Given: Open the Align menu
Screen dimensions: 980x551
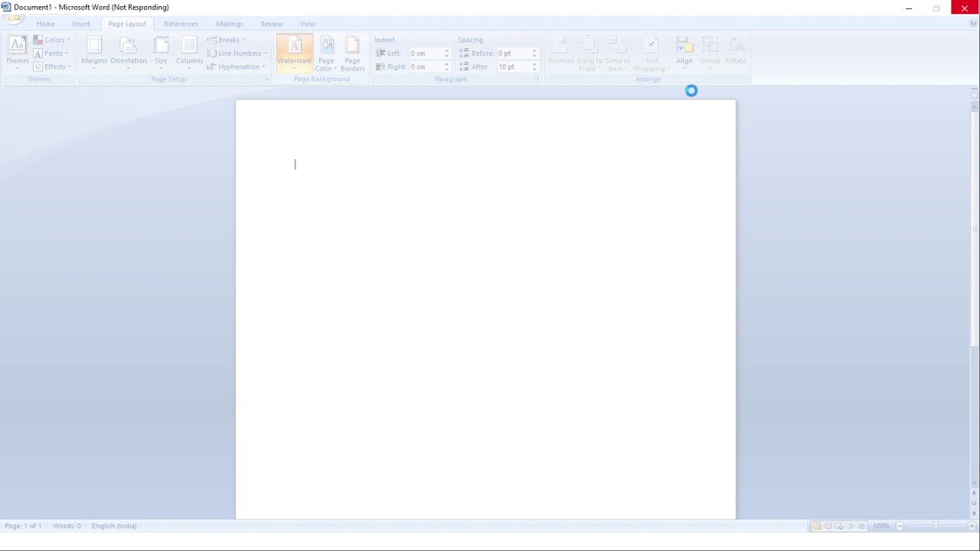Looking at the screenshot, I should [684, 53].
